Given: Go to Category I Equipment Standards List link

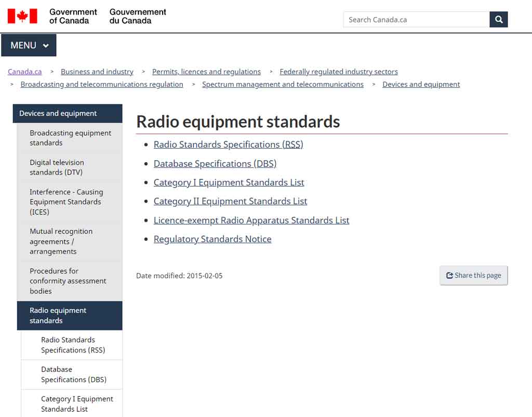Looking at the screenshot, I should click(x=229, y=183).
